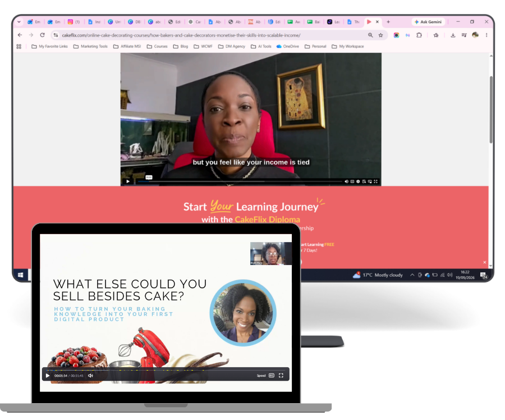505x420 pixels.
Task: Reload the cakeflix page
Action: coord(42,35)
